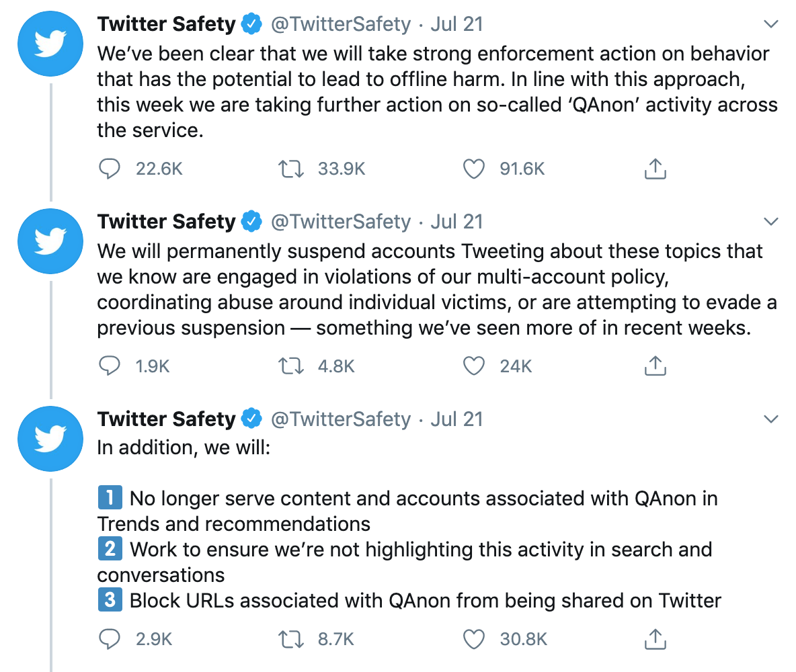
Task: Open the share menu on the second tweet
Action: point(655,366)
